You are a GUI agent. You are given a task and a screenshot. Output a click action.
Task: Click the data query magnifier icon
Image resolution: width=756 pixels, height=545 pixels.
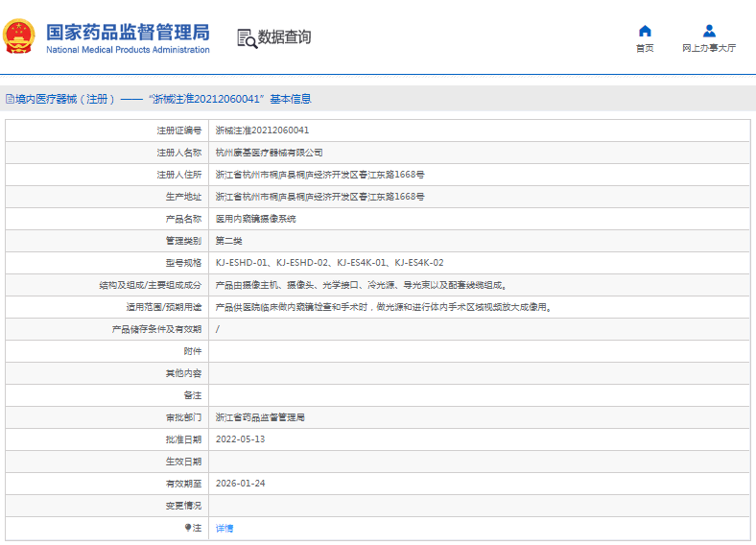coord(247,37)
